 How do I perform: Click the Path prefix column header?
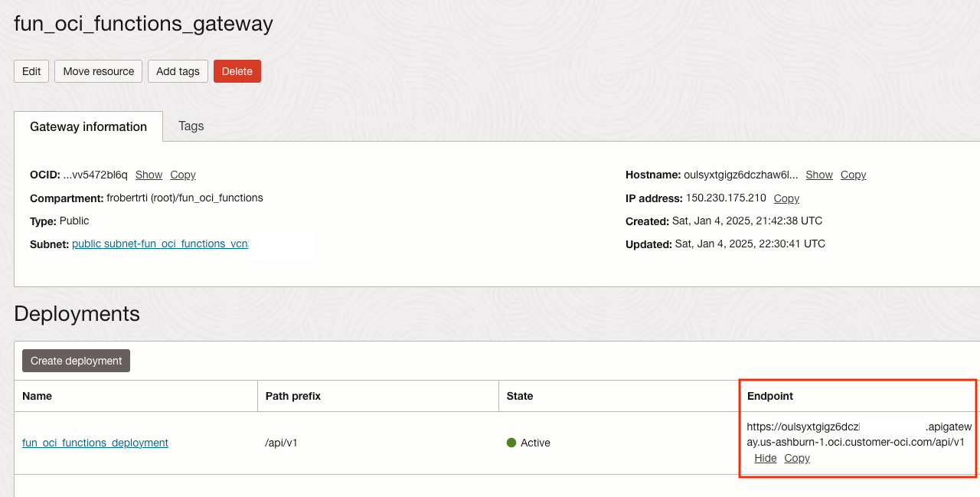(x=292, y=396)
